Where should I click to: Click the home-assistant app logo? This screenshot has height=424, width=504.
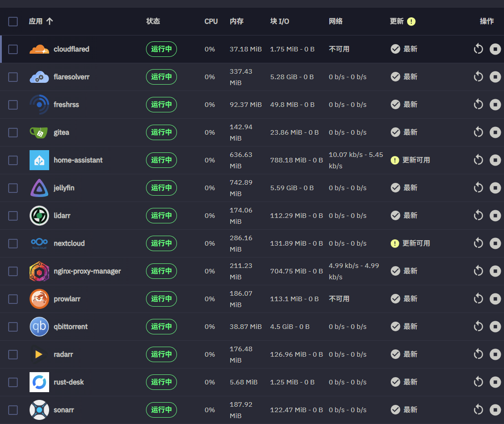(39, 160)
